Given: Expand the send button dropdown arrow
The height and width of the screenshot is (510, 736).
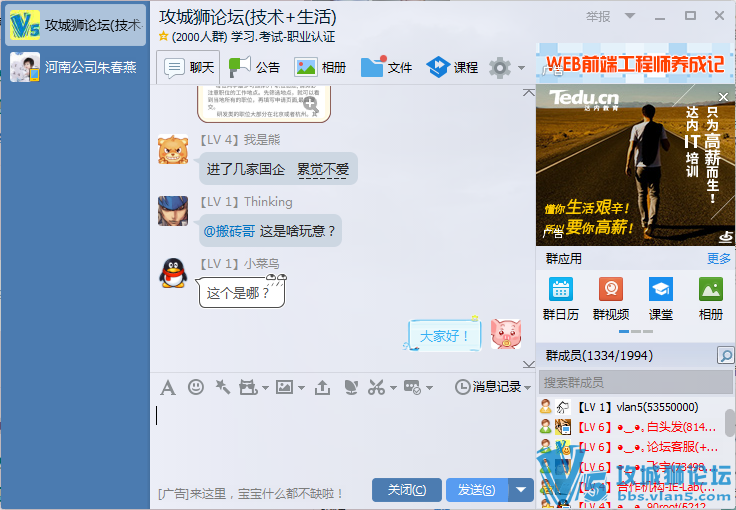Looking at the screenshot, I should (521, 489).
